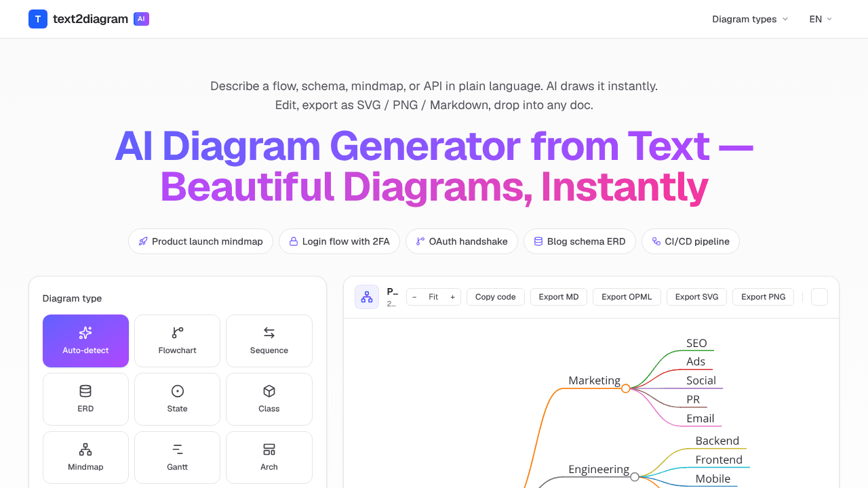Screen dimensions: 868x488
Task: Select the Auto-detect diagram type
Action: click(x=85, y=341)
